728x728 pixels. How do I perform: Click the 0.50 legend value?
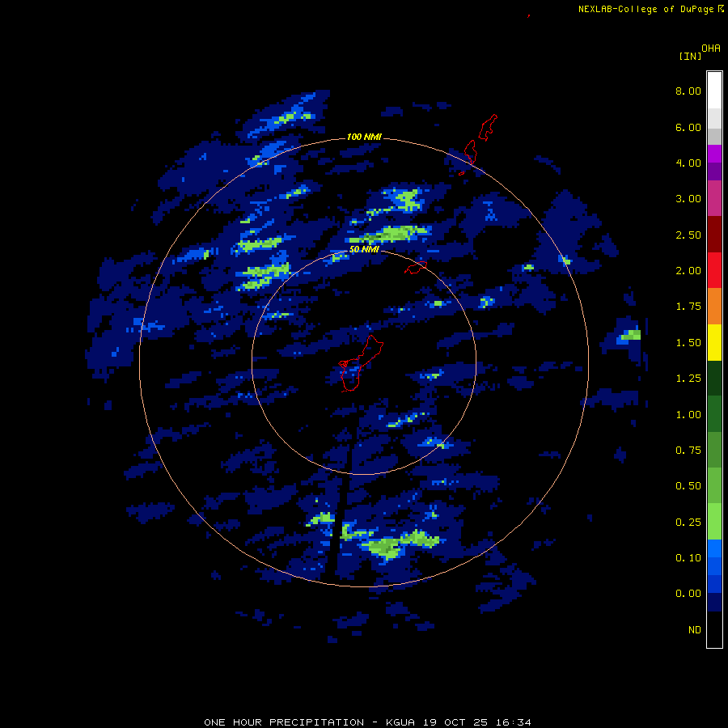tap(688, 486)
